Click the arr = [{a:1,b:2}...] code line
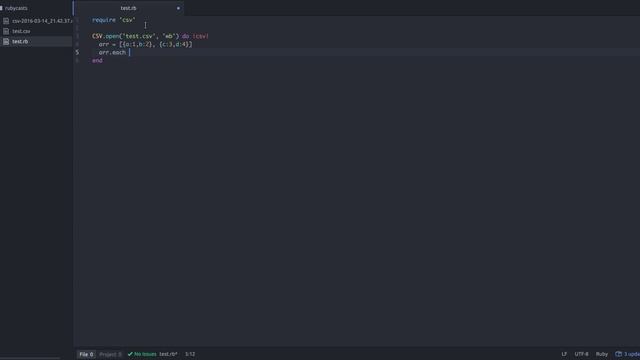The height and width of the screenshot is (360, 640). point(145,44)
